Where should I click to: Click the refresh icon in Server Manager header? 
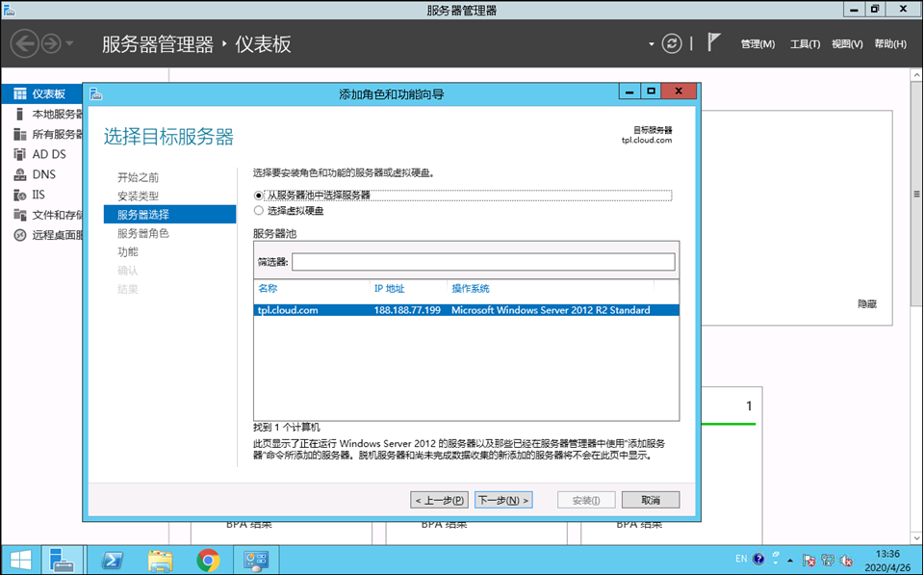point(672,43)
